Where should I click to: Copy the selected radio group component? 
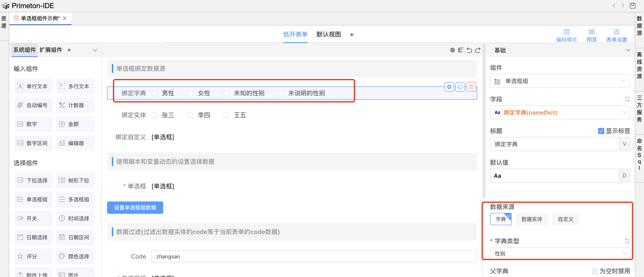coord(460,87)
